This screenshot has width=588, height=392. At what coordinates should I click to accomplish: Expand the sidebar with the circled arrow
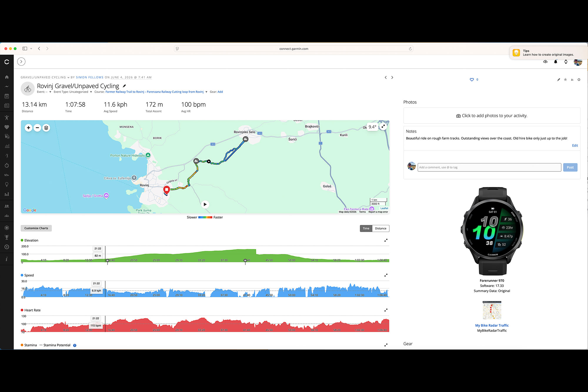[21, 61]
